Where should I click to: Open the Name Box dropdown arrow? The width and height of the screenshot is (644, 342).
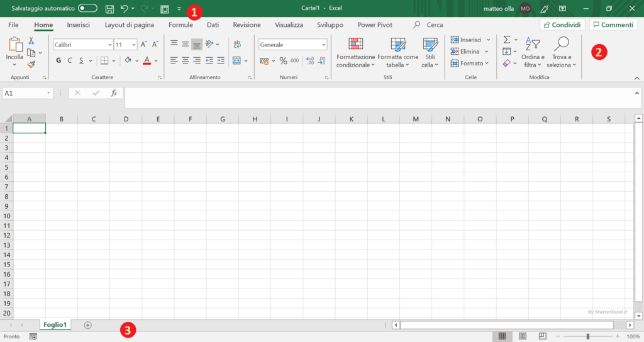click(x=49, y=93)
